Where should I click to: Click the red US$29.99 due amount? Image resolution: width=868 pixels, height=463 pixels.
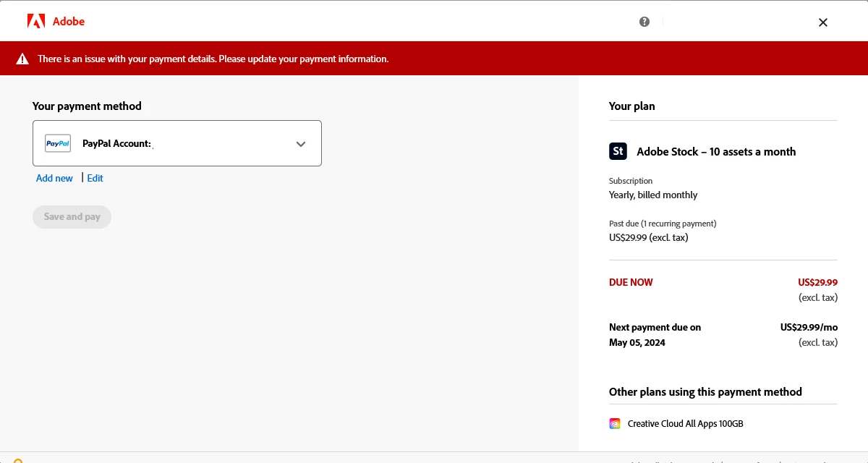pos(817,282)
